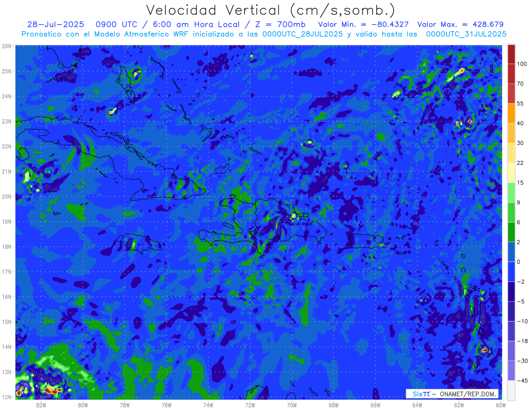Select the '80W' longitude label

[x=83, y=405]
